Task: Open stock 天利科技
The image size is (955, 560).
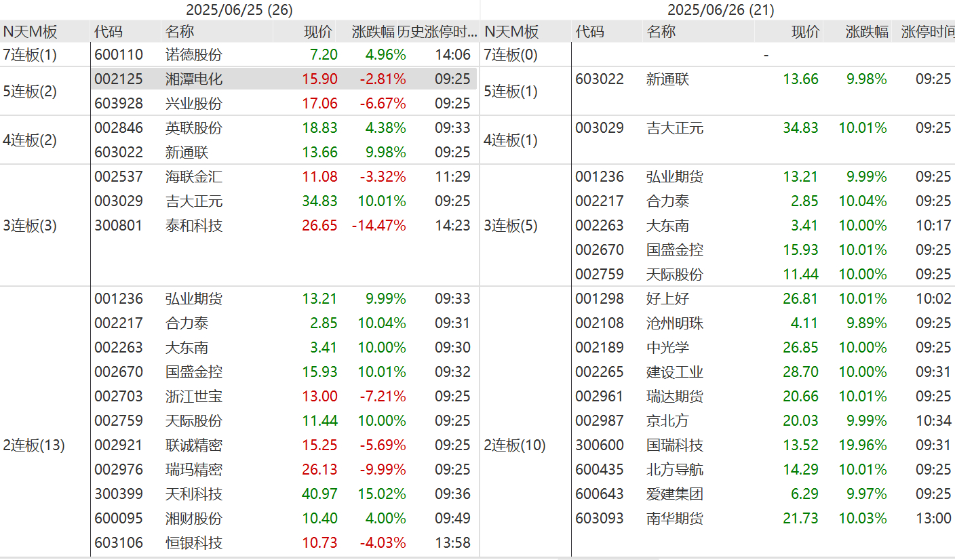Action: (x=194, y=494)
